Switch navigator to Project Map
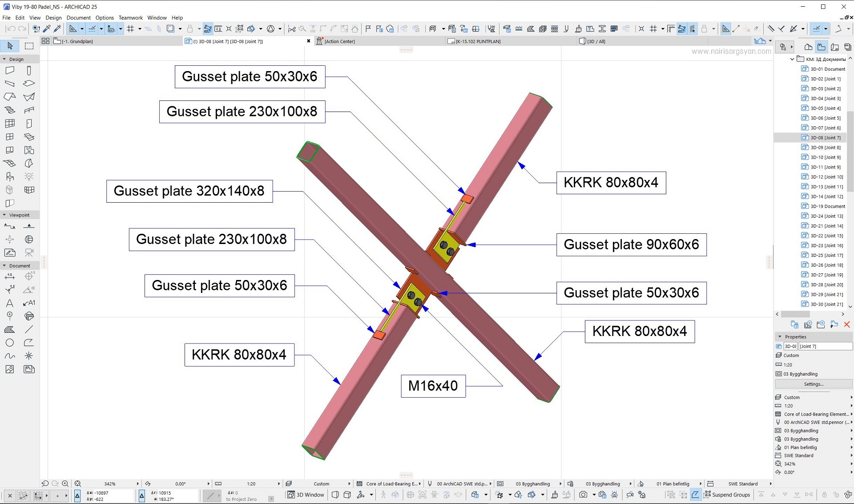Image resolution: width=854 pixels, height=504 pixels. tap(809, 47)
